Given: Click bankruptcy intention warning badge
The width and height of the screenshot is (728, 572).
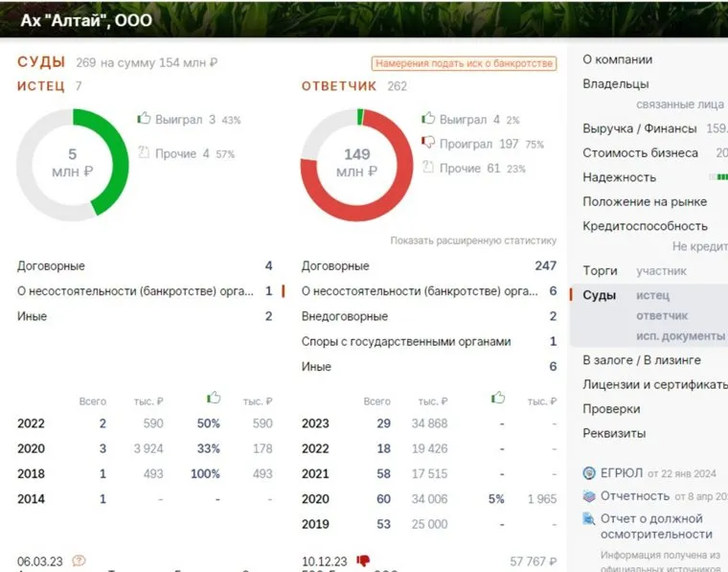Looking at the screenshot, I should click(464, 63).
